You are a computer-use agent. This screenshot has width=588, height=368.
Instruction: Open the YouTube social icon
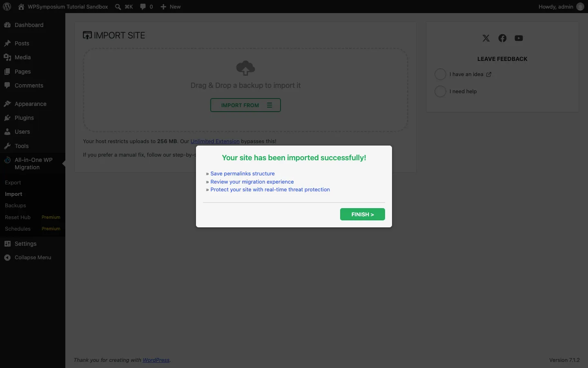(519, 38)
